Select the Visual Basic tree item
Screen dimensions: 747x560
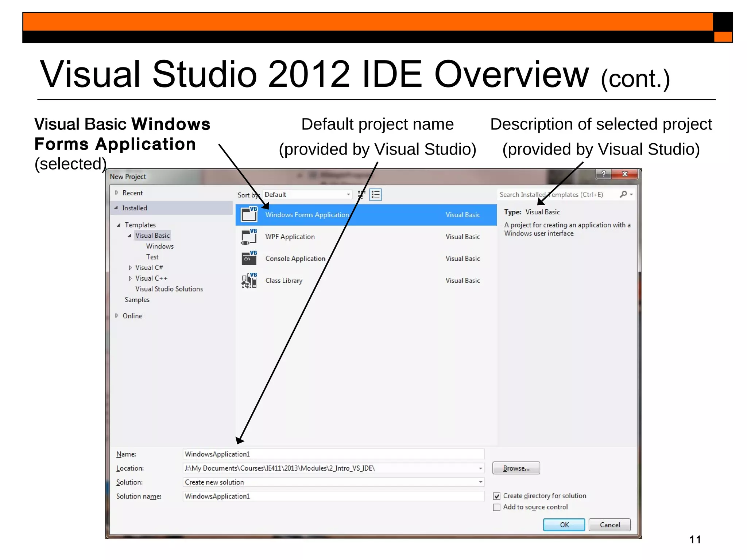coord(152,236)
